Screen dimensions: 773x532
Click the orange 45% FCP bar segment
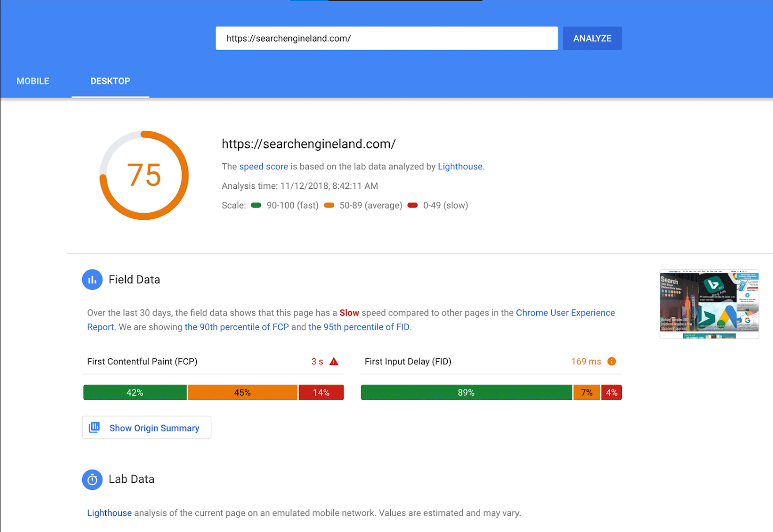243,392
